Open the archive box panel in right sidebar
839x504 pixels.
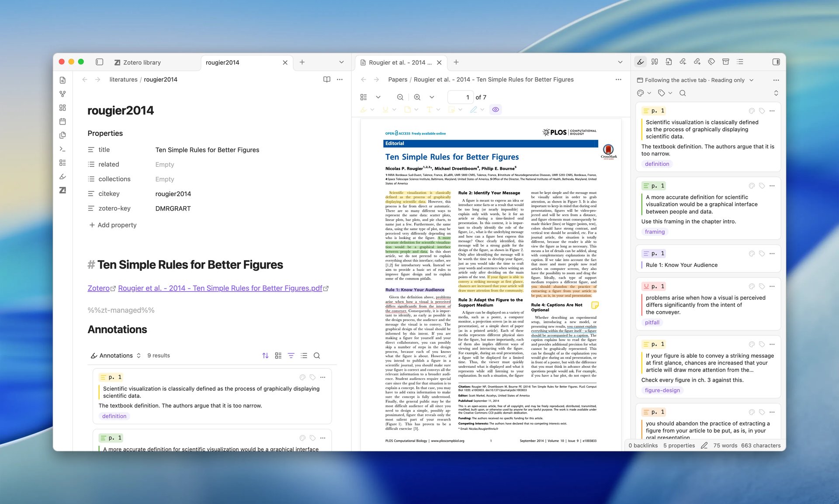(725, 62)
